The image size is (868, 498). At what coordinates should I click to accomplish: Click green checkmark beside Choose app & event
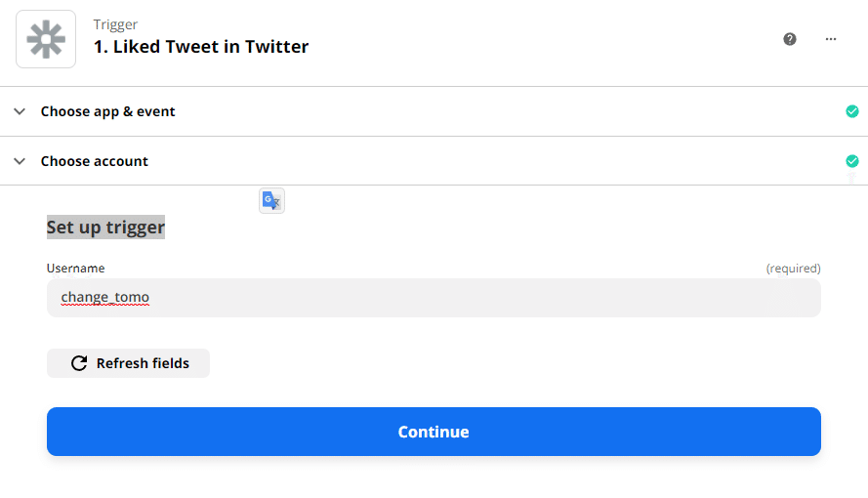point(852,111)
